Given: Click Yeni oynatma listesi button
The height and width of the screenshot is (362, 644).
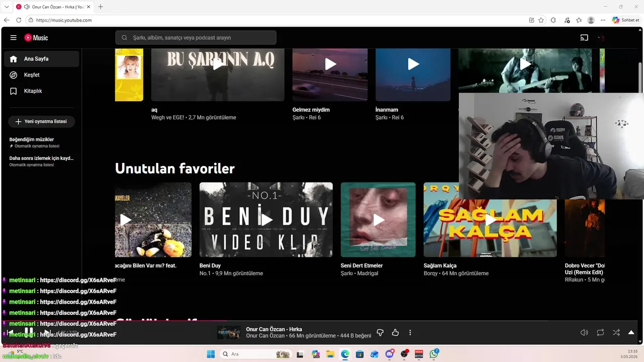Looking at the screenshot, I should [x=41, y=122].
